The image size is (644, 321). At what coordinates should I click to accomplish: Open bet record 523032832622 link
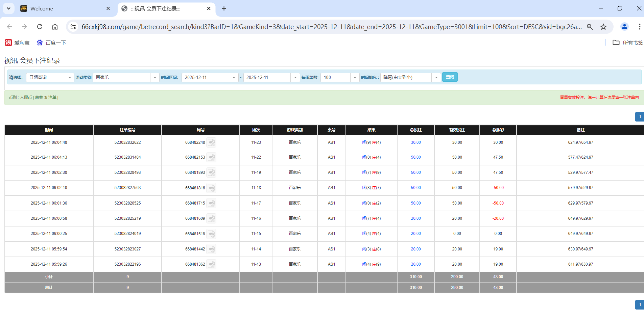[127, 142]
